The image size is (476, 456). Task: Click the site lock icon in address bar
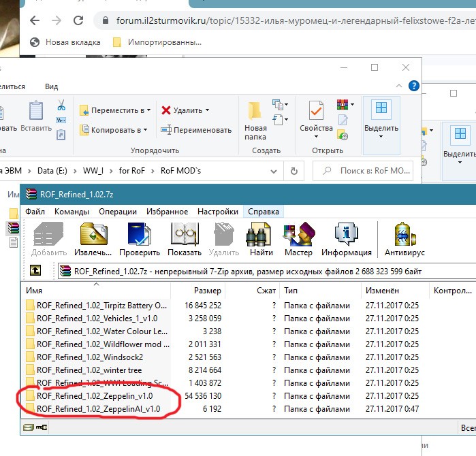coord(106,20)
